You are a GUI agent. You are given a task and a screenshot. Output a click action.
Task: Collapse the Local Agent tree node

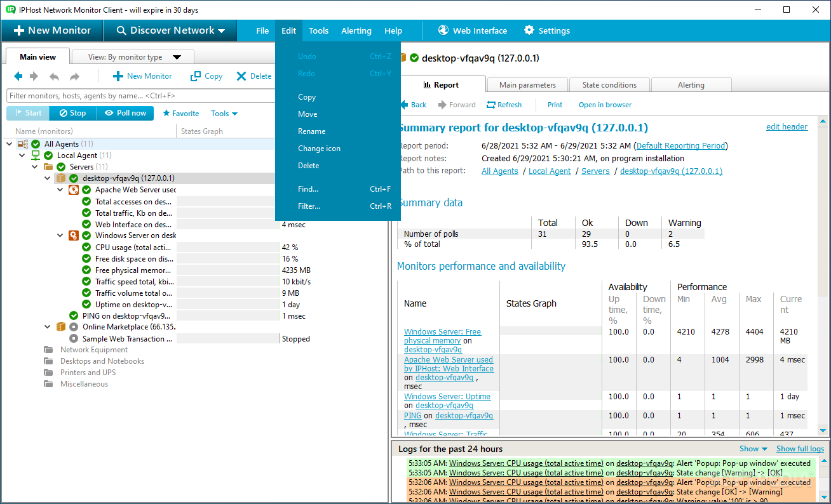tap(22, 156)
